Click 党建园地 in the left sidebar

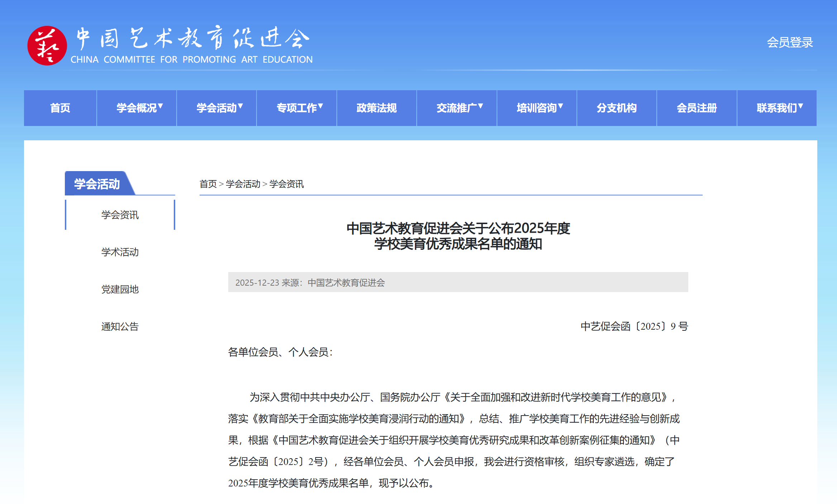coord(119,290)
